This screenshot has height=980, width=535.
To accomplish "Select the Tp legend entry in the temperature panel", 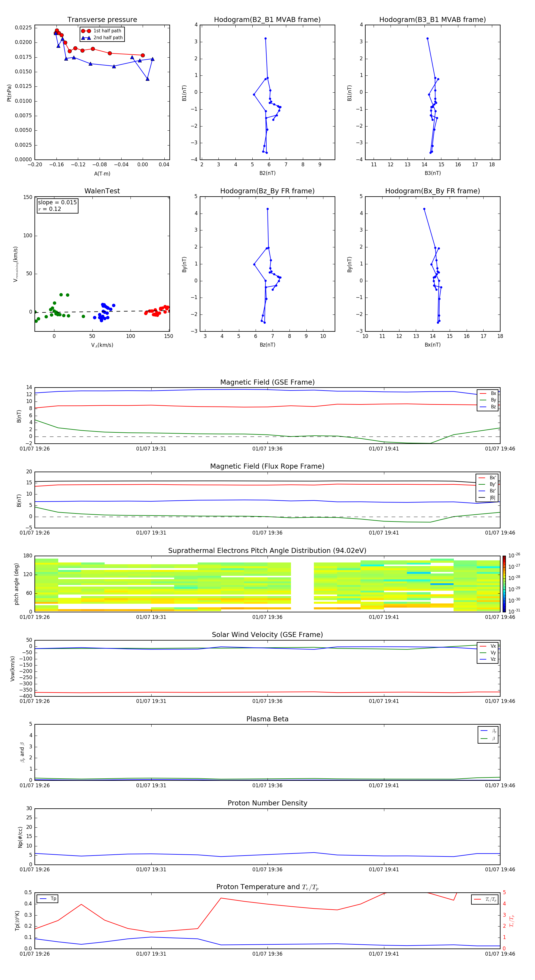I will click(x=47, y=899).
